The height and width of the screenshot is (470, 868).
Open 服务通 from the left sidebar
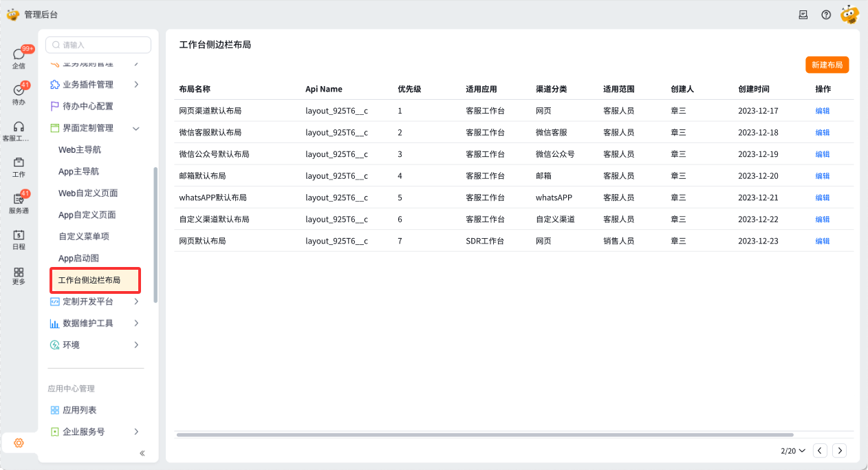coord(18,201)
